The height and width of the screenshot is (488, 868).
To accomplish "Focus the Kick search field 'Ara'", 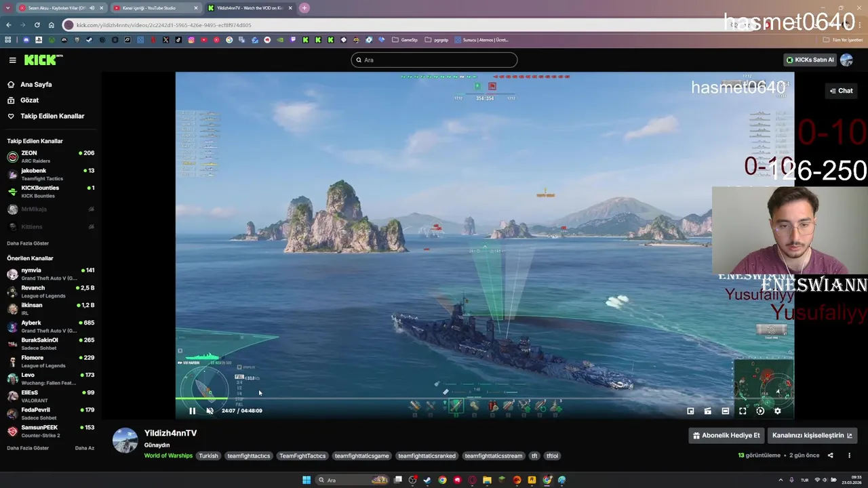I will [x=434, y=60].
